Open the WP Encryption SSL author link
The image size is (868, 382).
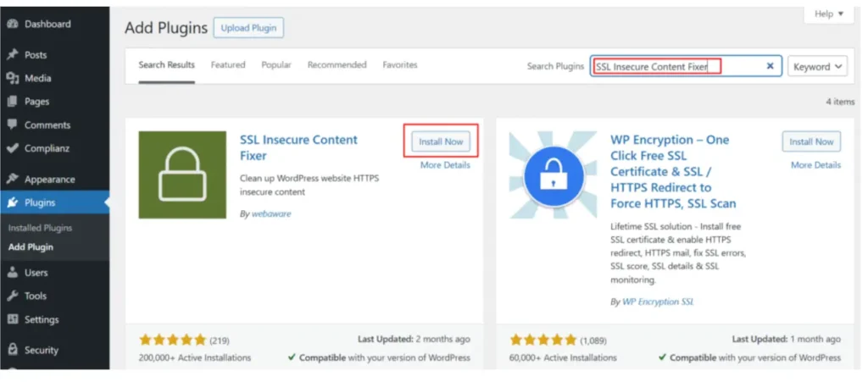click(658, 302)
